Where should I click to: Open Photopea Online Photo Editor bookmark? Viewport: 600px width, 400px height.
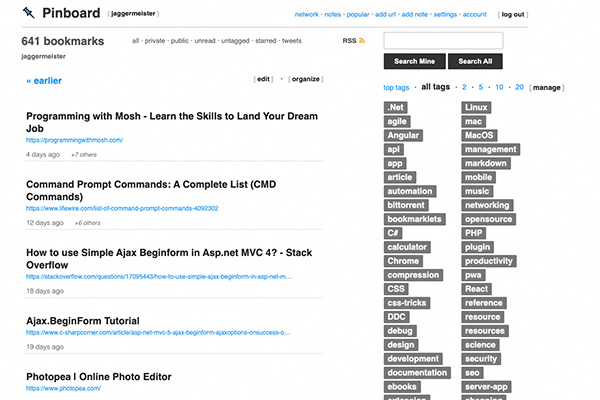point(99,377)
